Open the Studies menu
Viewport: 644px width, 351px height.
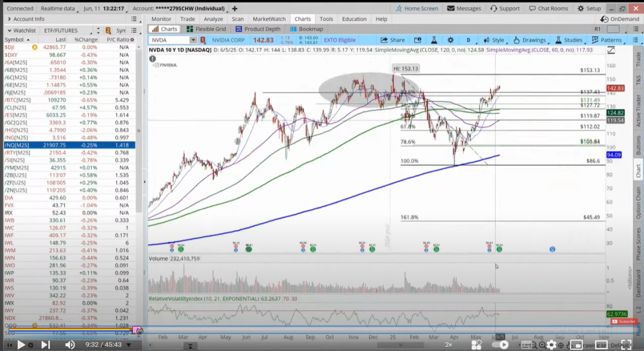[x=569, y=40]
